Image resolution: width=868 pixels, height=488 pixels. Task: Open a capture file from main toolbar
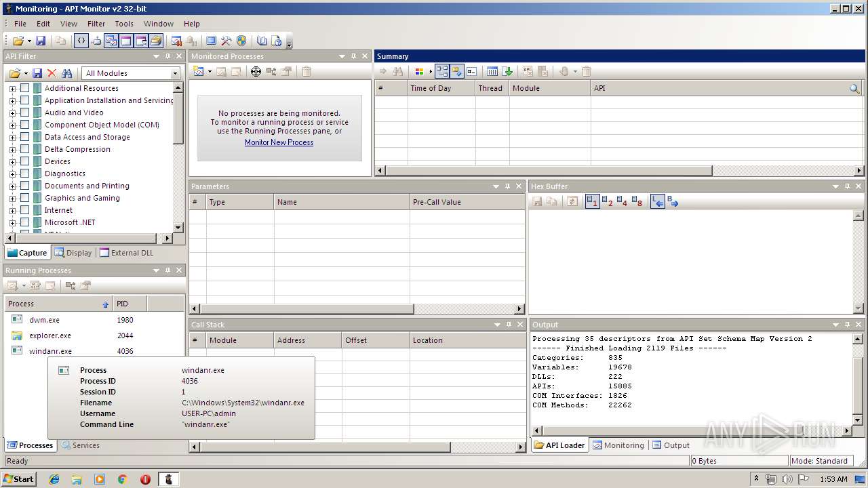pyautogui.click(x=18, y=41)
